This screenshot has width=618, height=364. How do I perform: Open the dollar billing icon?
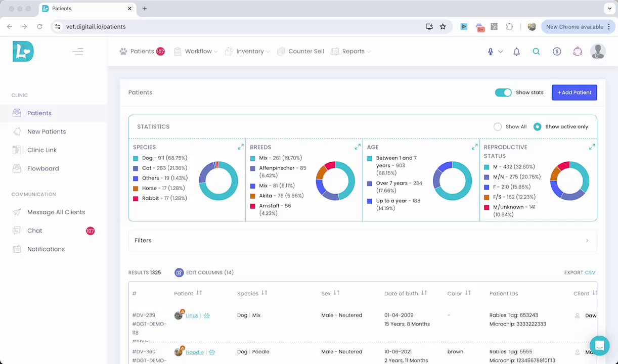[557, 52]
